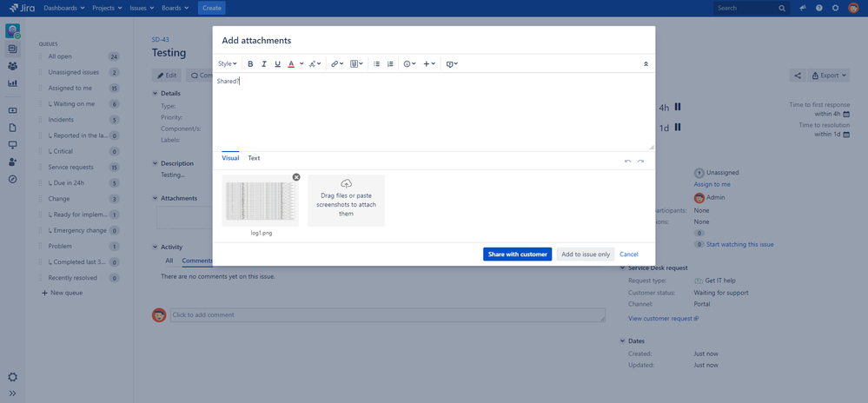Open project settings gear in the sidebar

coord(12,377)
